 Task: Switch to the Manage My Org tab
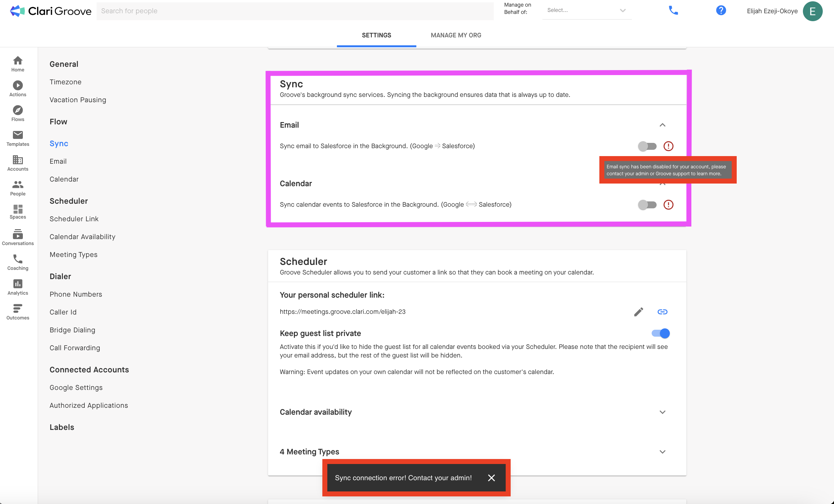coord(456,35)
